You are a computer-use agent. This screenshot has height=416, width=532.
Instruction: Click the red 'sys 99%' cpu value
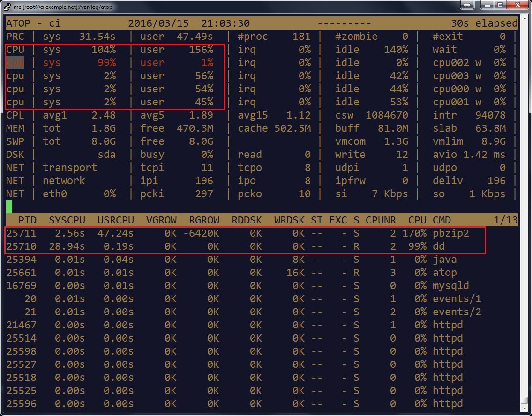click(79, 63)
